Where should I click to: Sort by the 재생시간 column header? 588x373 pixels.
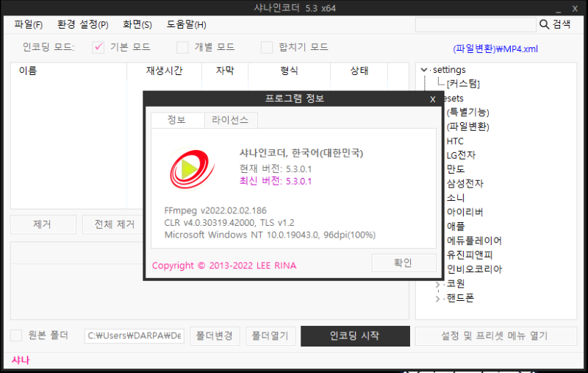click(164, 71)
